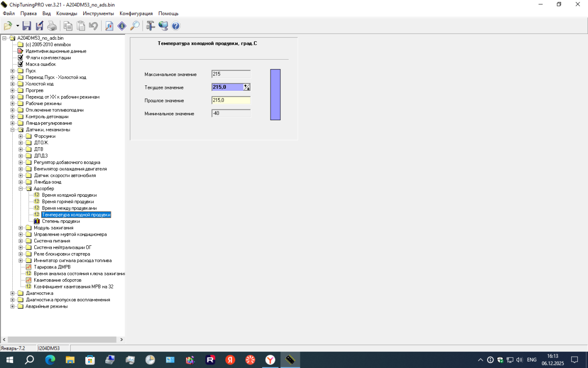Click the ENG language indicator in the tray
The image size is (588, 368).
[532, 360]
